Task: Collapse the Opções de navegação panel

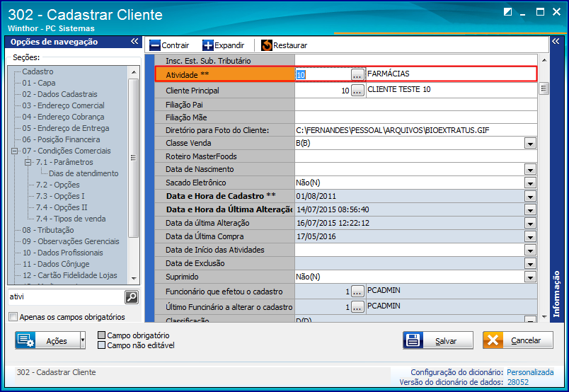Action: (134, 41)
